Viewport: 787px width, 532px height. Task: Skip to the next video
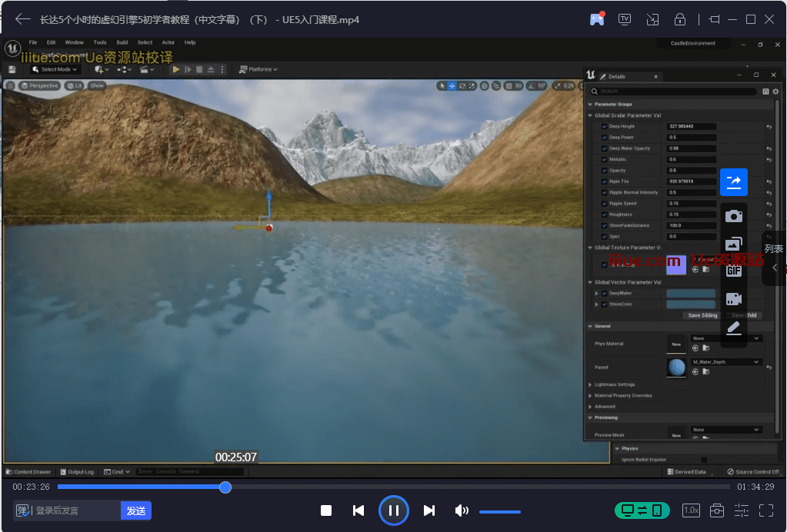429,510
